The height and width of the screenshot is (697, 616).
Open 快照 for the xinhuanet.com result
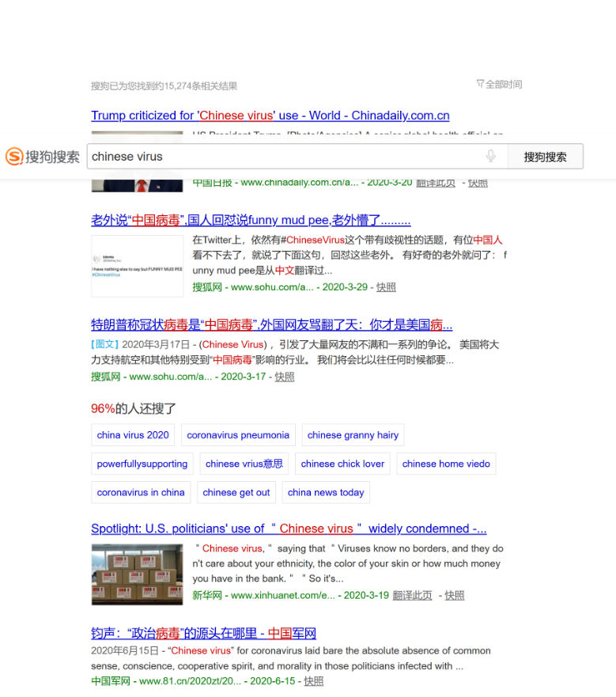tap(454, 595)
